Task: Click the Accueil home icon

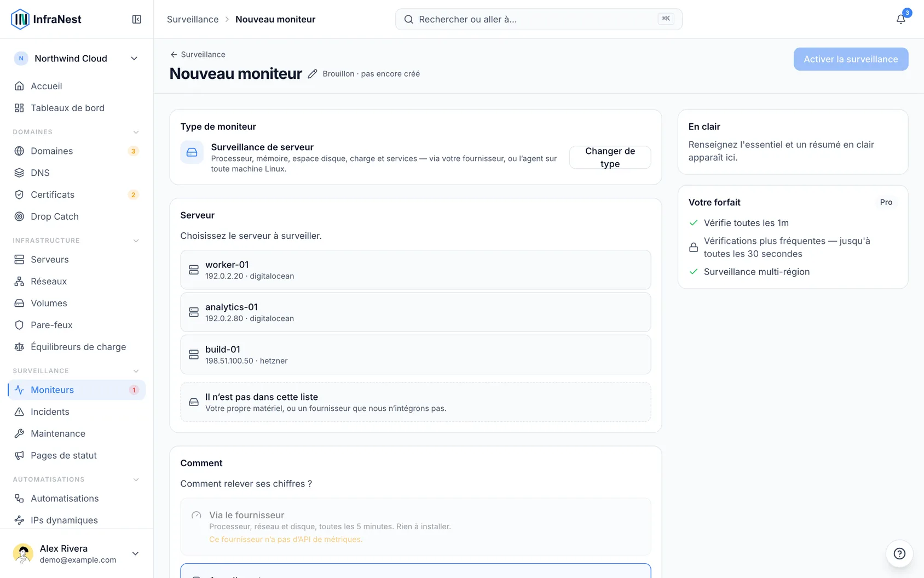Action: click(19, 86)
